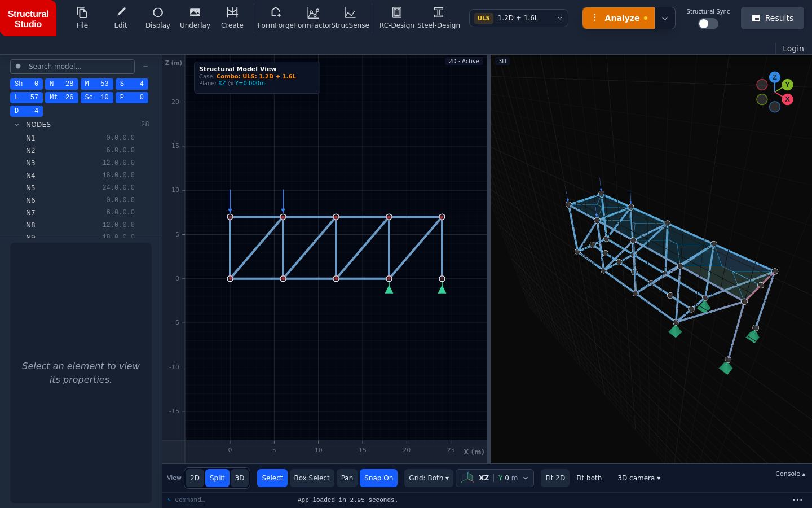Activate the Select mode

272,478
